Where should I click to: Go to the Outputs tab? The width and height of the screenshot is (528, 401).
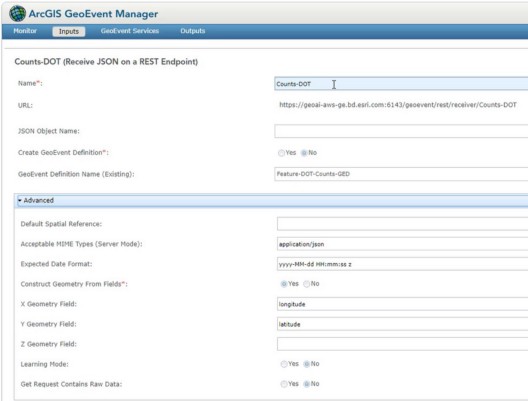click(x=193, y=31)
